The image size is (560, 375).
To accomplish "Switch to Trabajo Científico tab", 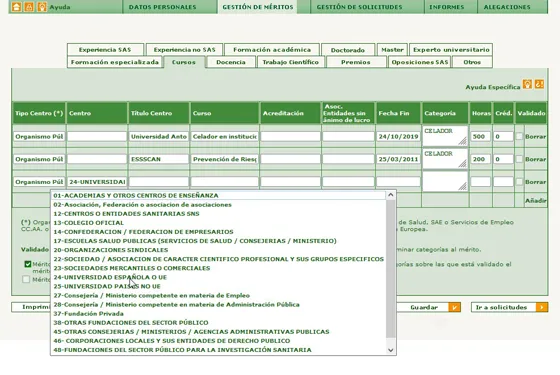I will point(290,62).
